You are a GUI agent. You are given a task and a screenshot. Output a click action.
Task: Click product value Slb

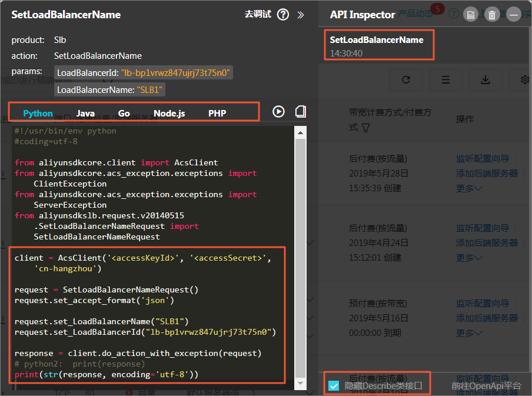click(x=60, y=40)
